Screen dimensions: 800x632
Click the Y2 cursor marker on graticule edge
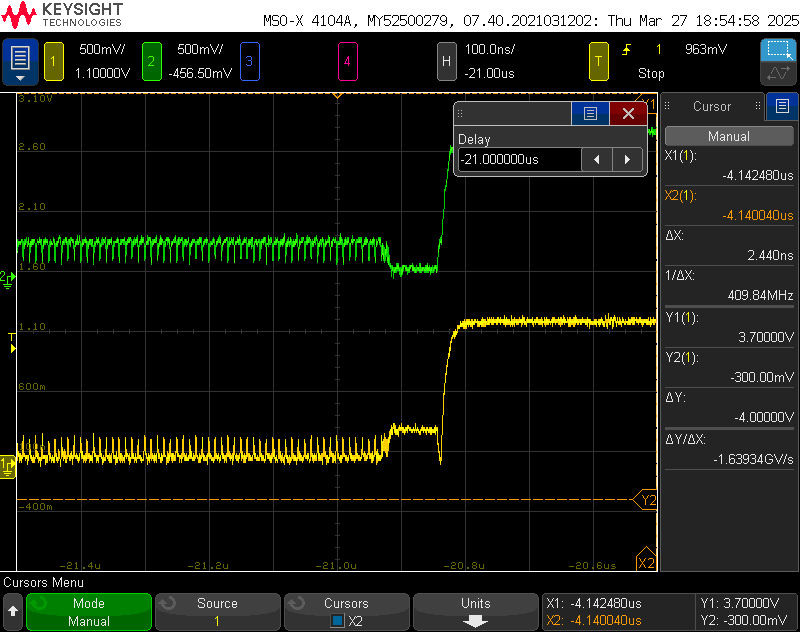(x=645, y=500)
